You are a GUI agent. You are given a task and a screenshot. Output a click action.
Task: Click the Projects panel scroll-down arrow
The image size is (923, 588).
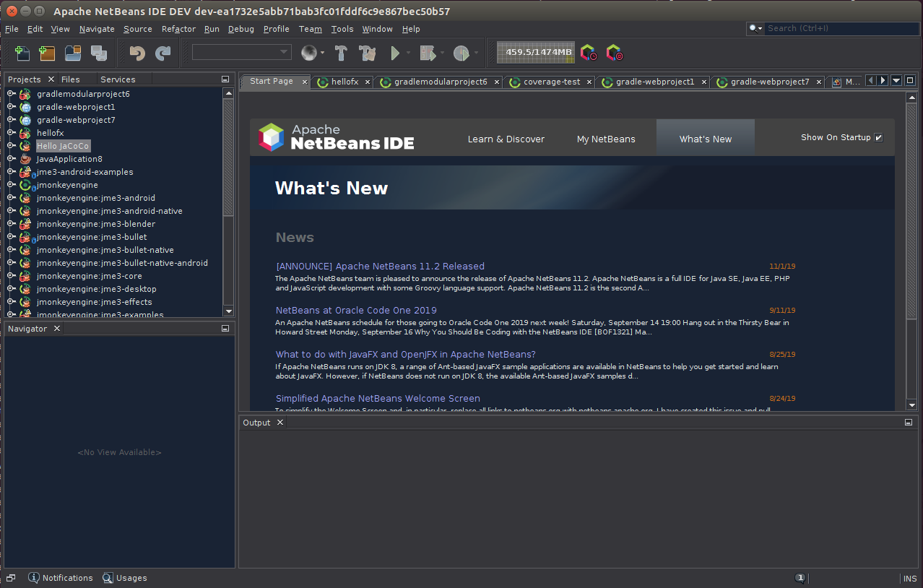(228, 311)
